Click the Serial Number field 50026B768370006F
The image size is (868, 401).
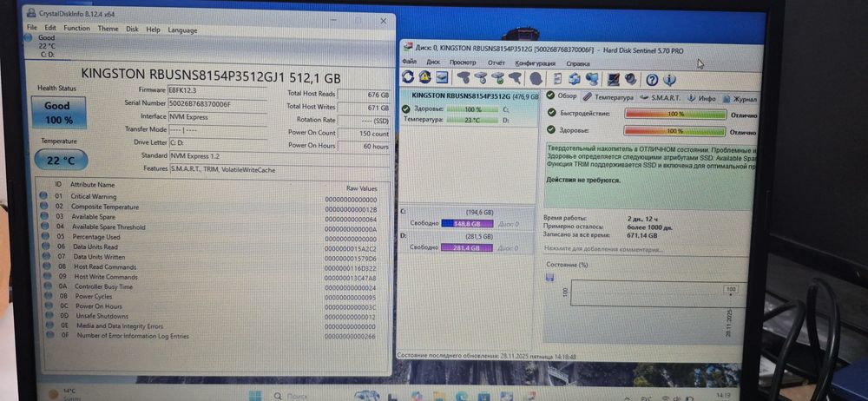point(217,103)
